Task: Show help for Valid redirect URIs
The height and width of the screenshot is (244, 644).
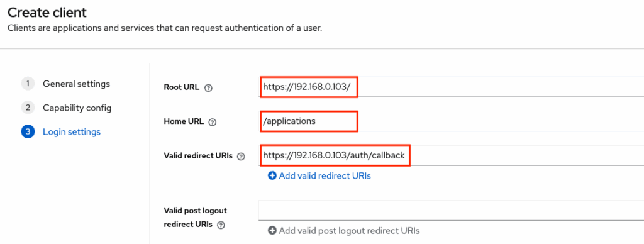Action: [241, 156]
